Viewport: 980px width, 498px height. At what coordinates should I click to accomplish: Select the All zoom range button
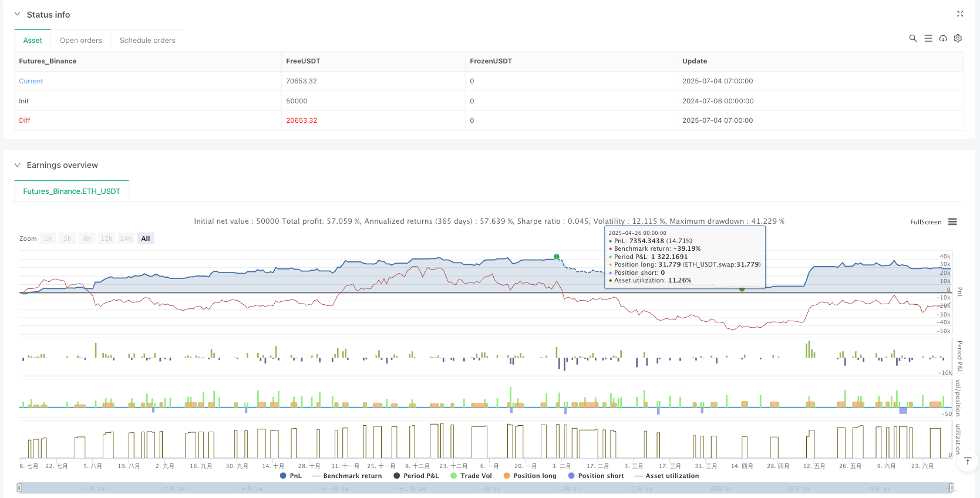(146, 238)
